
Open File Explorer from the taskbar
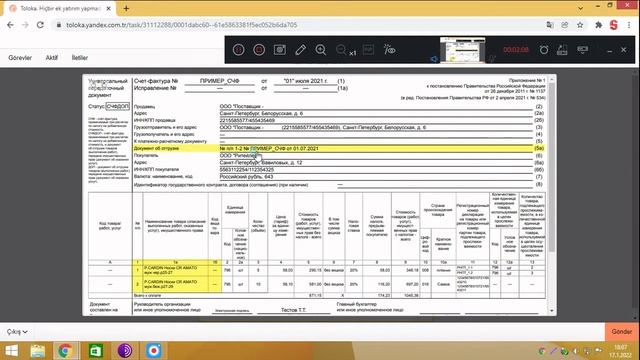38,351
